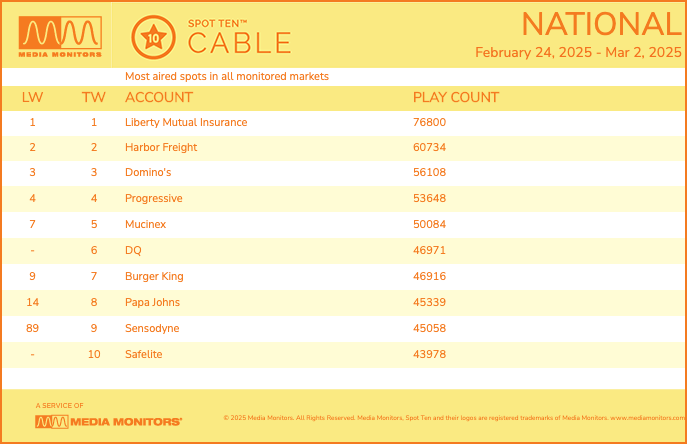
Task: Click the Safelite account entry
Action: tap(144, 354)
